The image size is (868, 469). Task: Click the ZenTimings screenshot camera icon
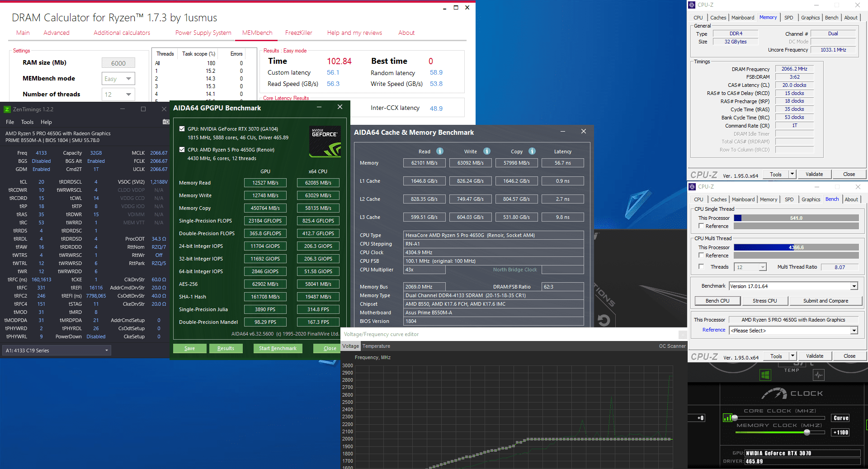tap(166, 122)
